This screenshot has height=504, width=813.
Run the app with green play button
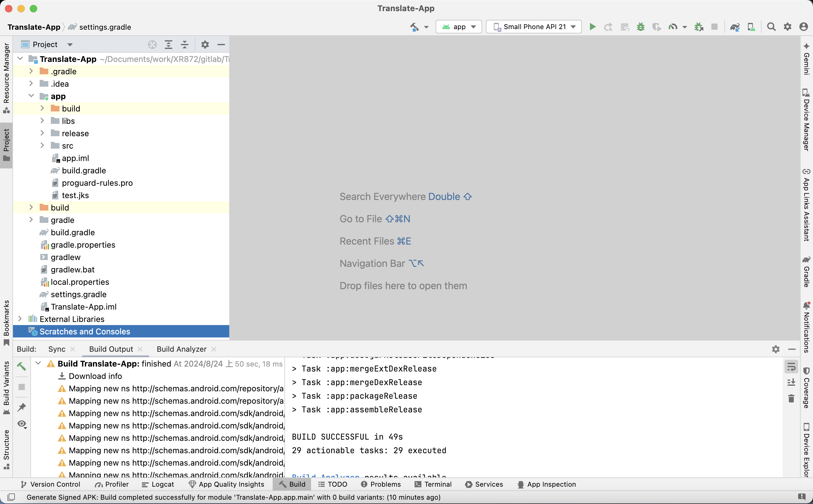click(592, 27)
